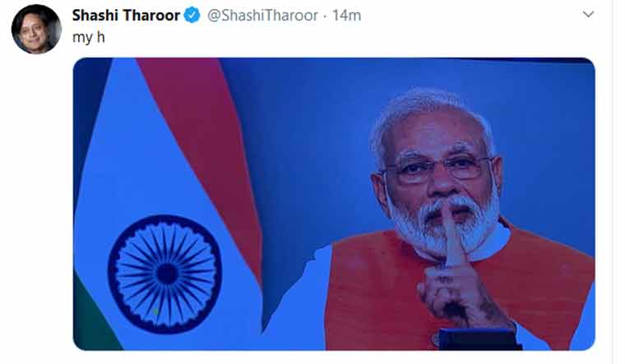
Task: Visit the @ShashiTharoor handle link
Action: pos(262,16)
